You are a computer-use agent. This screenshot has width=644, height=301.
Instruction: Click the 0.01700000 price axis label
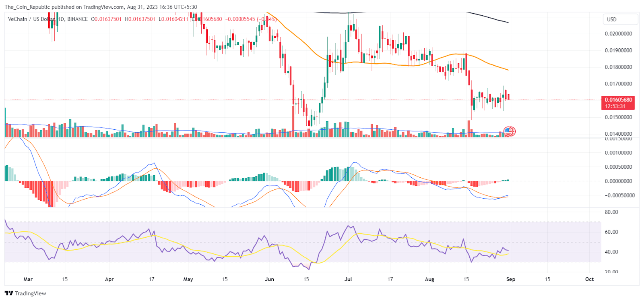pyautogui.click(x=618, y=84)
